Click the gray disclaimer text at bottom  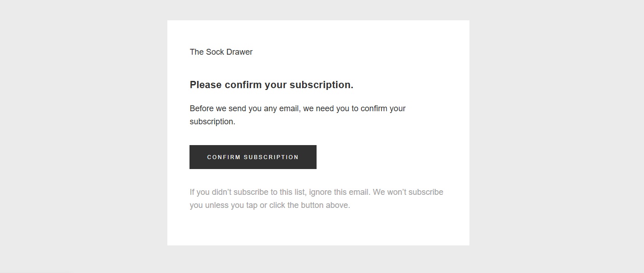317,198
